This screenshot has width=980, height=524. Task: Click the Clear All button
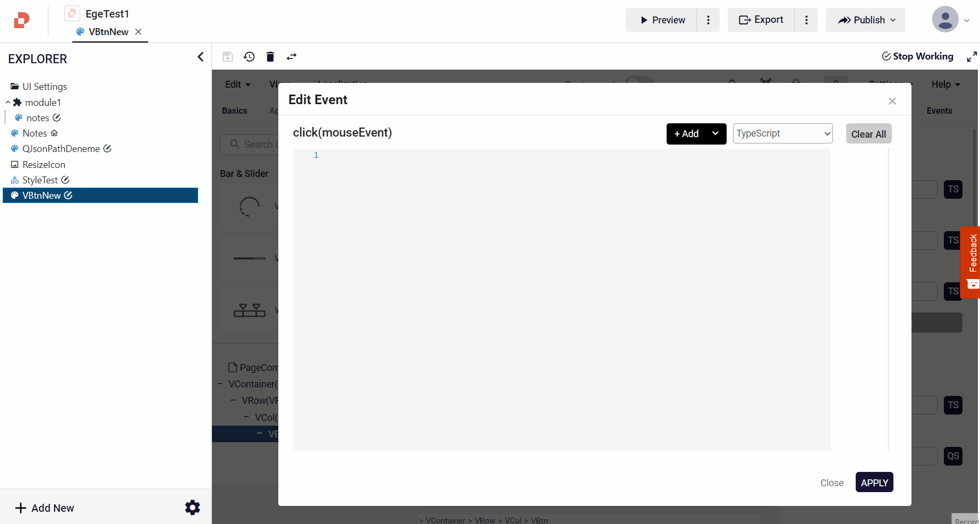point(868,134)
